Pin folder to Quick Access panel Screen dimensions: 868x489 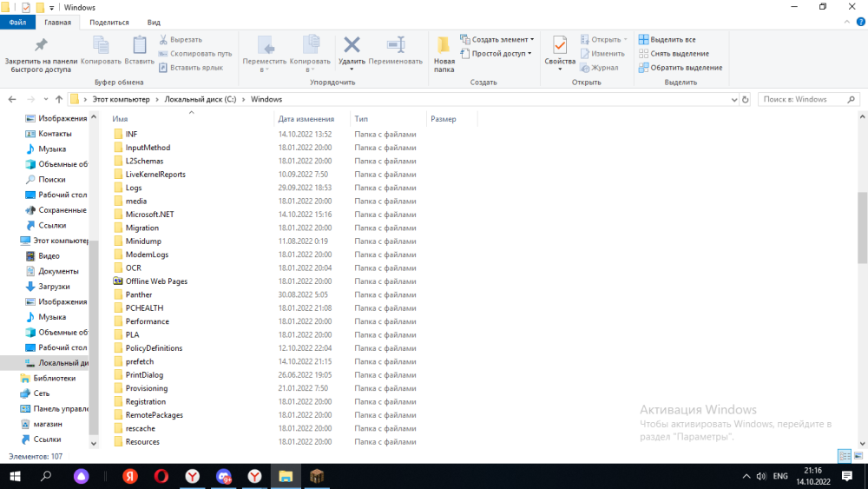pyautogui.click(x=41, y=54)
